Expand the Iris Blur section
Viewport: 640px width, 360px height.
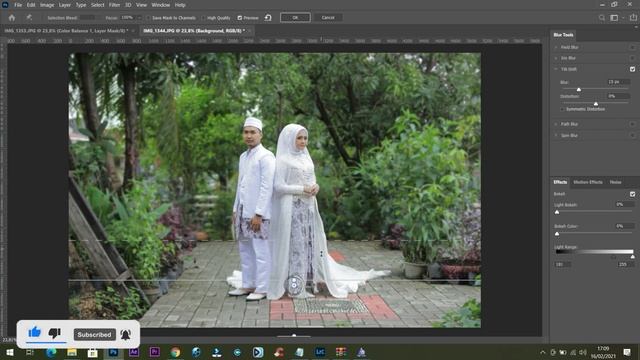click(x=556, y=58)
